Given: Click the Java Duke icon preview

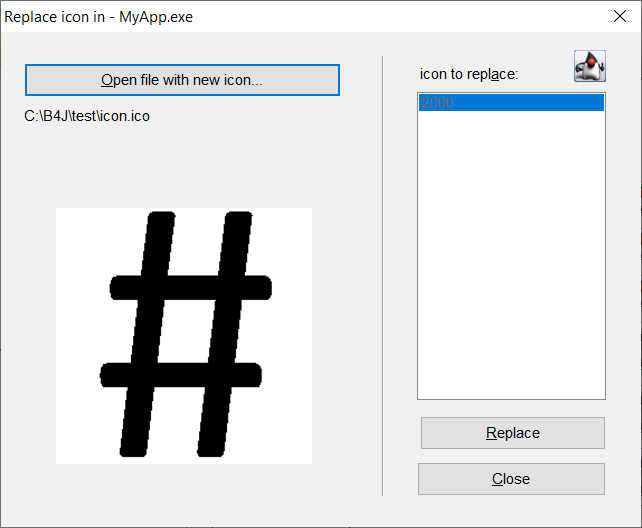Looking at the screenshot, I should tap(590, 66).
